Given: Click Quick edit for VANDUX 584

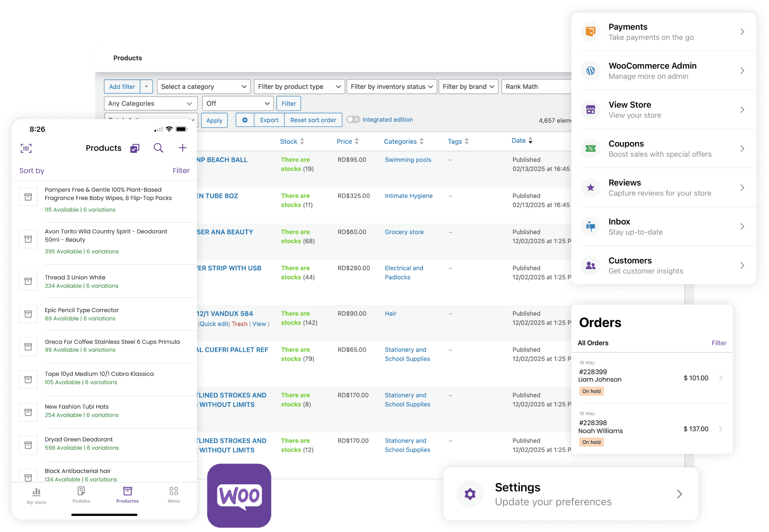Looking at the screenshot, I should pyautogui.click(x=214, y=324).
